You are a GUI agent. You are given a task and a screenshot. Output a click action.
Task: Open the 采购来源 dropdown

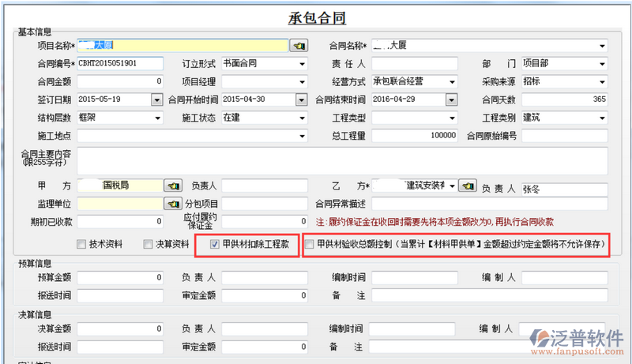pos(602,82)
